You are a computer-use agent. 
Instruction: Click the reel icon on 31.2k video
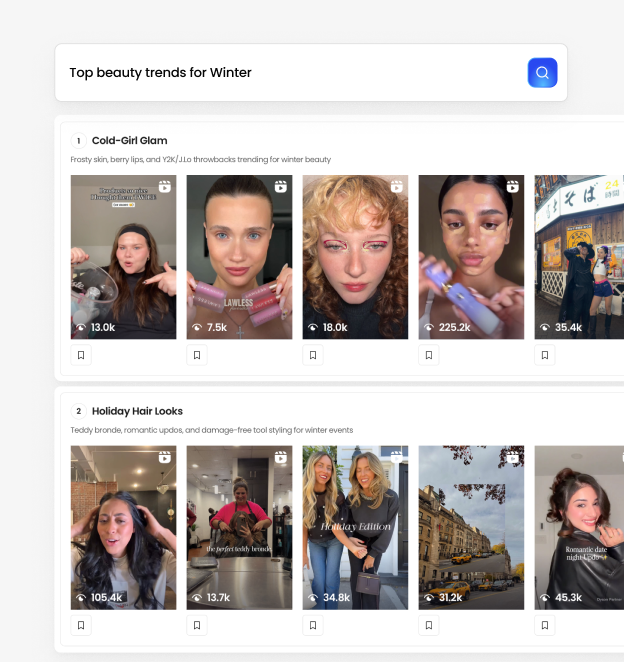pyautogui.click(x=513, y=457)
